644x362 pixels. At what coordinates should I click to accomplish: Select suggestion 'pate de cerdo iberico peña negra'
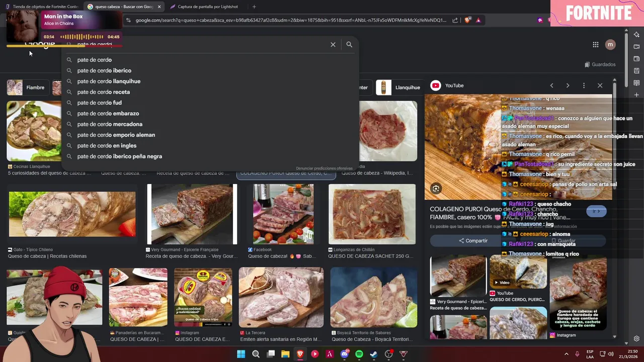point(210,156)
